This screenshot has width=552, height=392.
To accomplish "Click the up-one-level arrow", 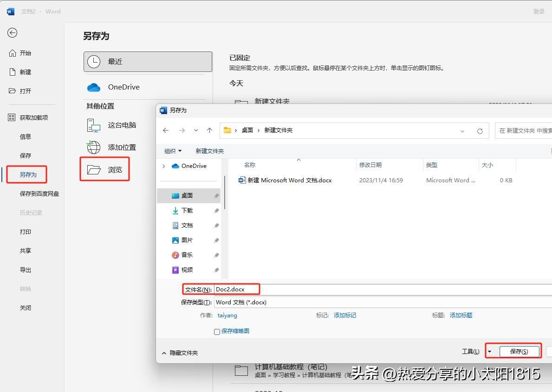I will [209, 130].
